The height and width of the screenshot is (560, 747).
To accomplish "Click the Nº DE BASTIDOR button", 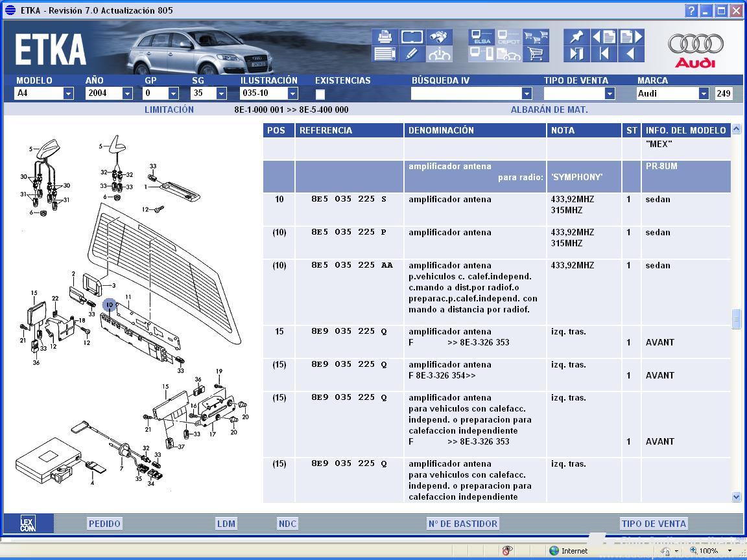I will [462, 524].
